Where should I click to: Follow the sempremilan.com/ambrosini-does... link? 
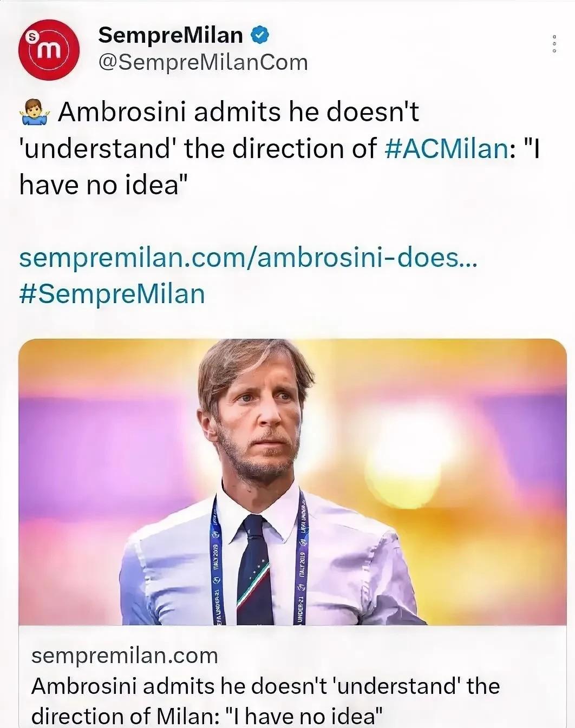click(x=248, y=258)
